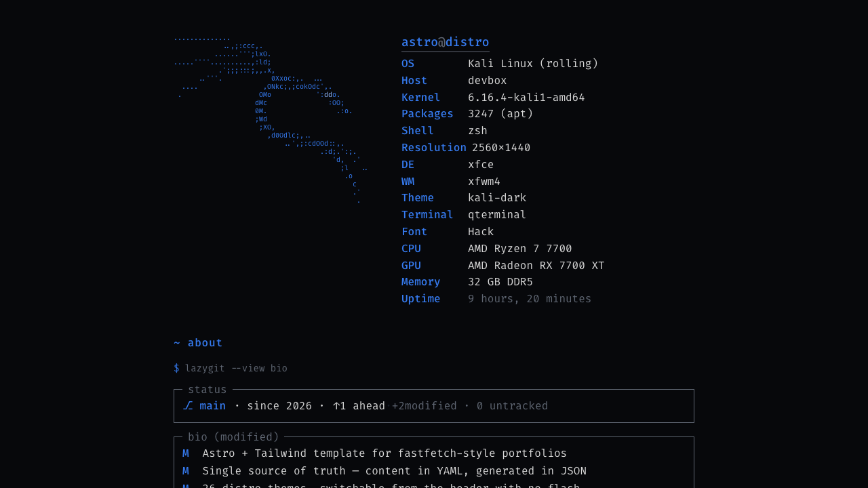Select the "Astro + Tailwind template" bio line
The height and width of the screenshot is (488, 868).
[384, 453]
